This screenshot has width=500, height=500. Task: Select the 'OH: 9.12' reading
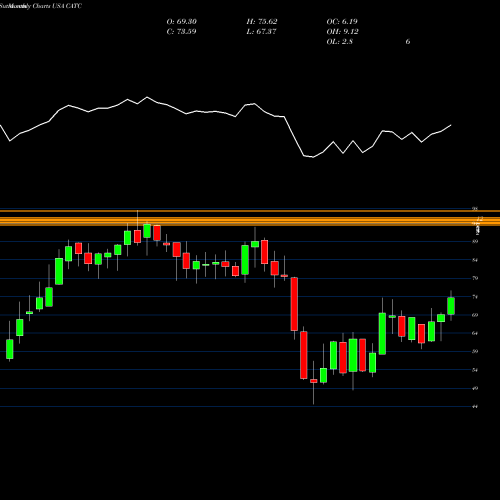(343, 32)
